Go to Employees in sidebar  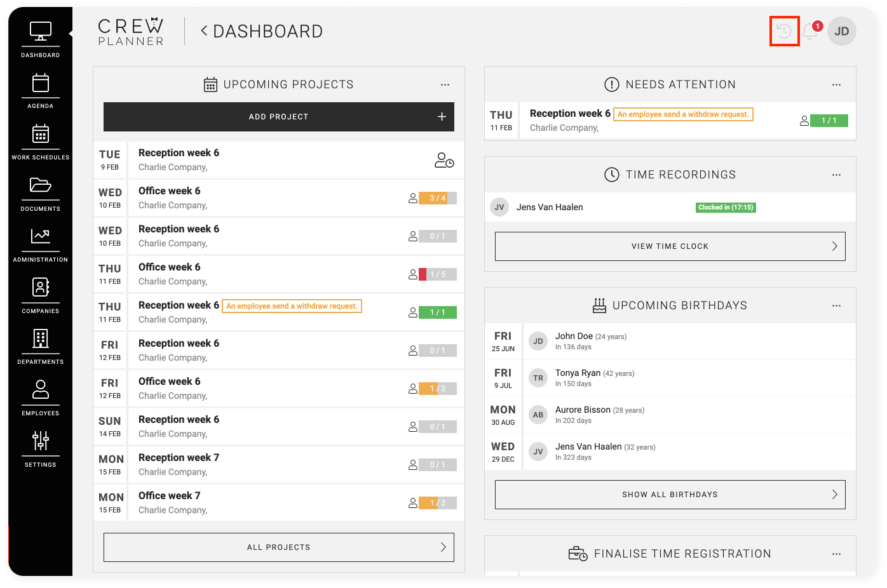tap(41, 398)
